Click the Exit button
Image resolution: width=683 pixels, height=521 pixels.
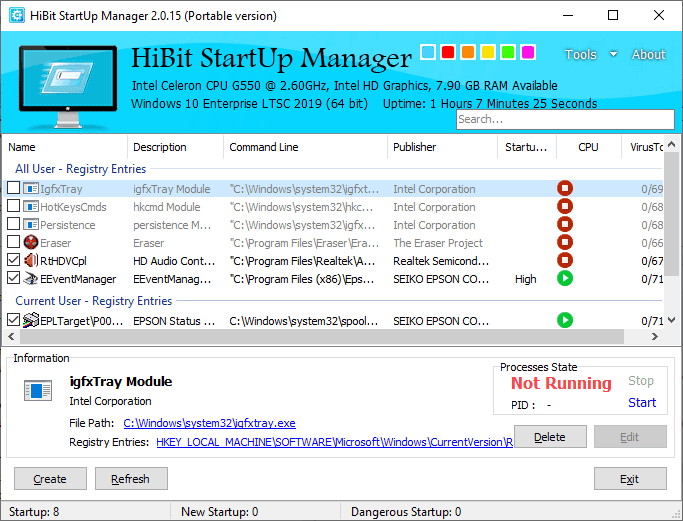[630, 479]
